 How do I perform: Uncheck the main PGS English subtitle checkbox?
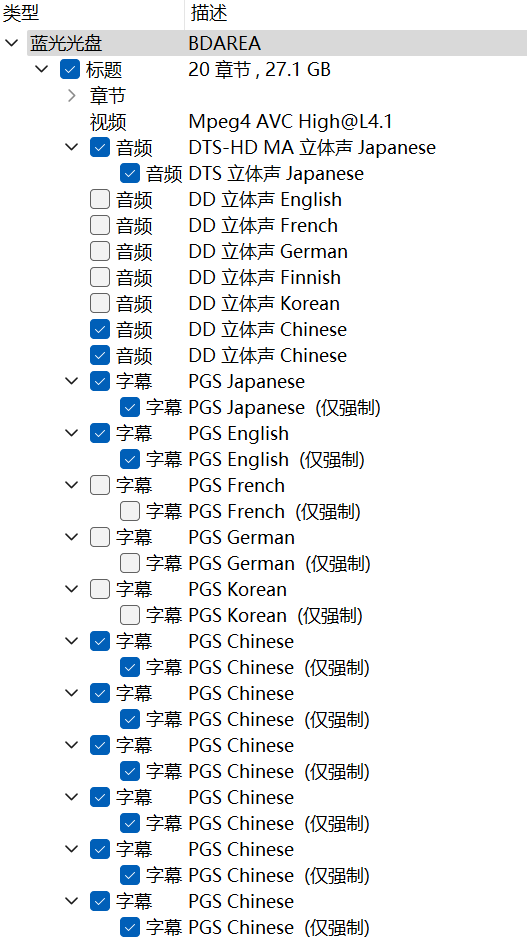pyautogui.click(x=100, y=433)
